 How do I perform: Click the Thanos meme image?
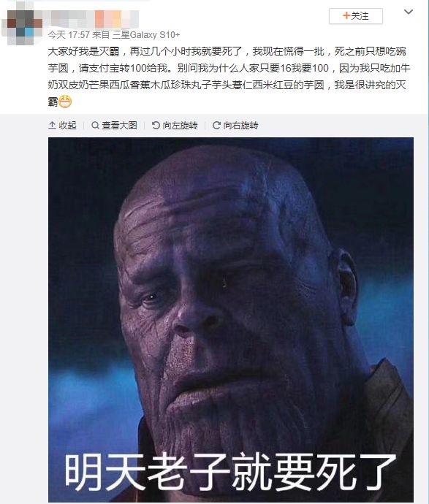pos(231,319)
